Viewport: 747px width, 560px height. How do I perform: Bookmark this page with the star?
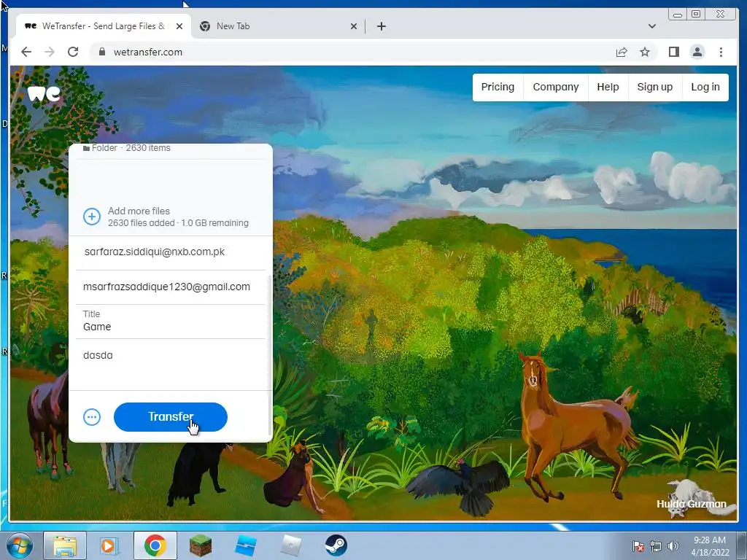point(645,52)
